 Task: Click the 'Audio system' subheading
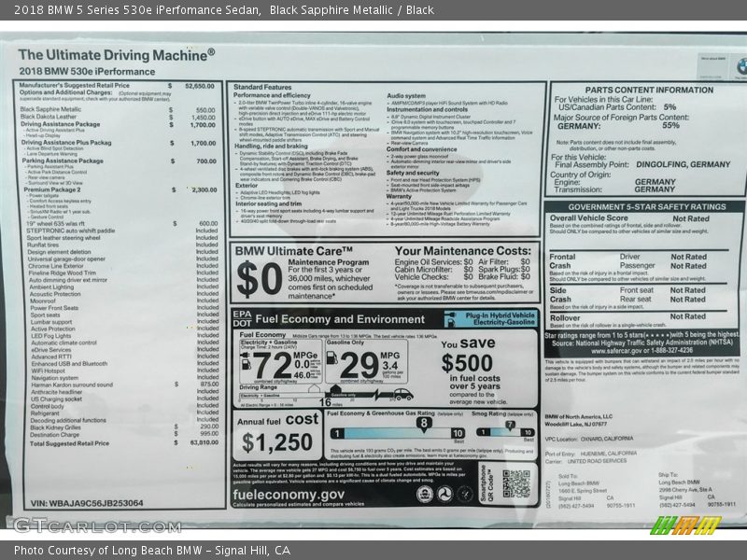[x=406, y=96]
